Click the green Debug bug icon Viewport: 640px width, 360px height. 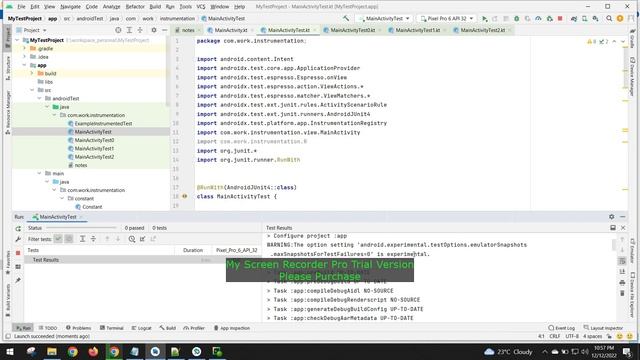coord(516,18)
